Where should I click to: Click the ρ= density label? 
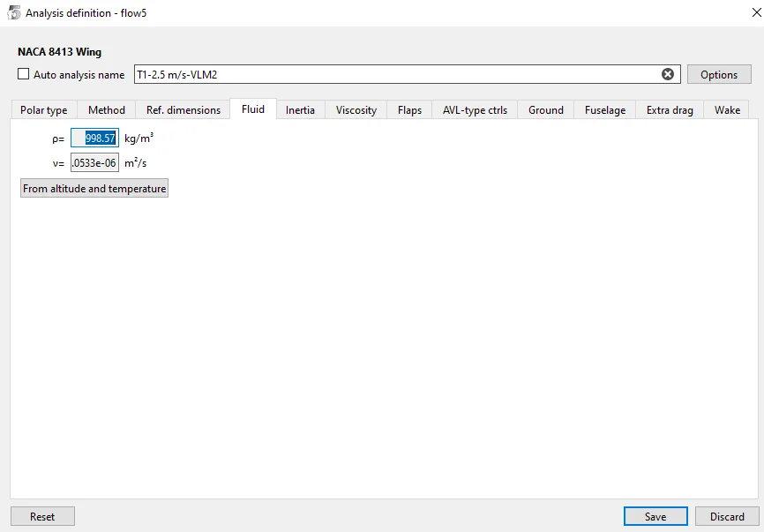(58, 139)
